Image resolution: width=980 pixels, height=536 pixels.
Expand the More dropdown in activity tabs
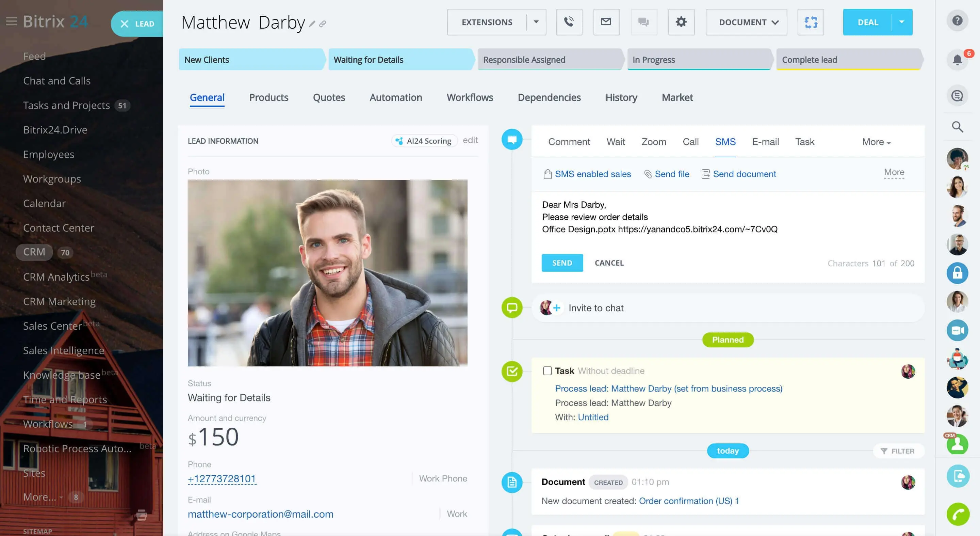(876, 142)
